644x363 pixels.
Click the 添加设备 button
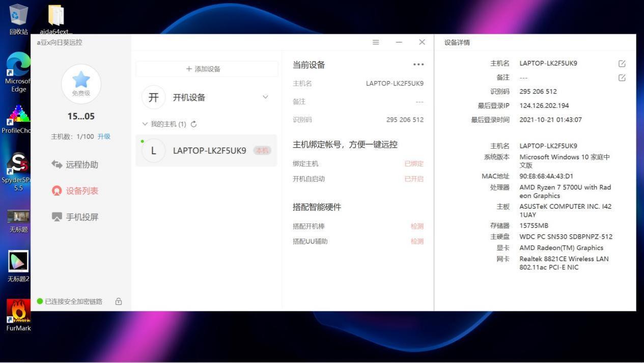[206, 69]
